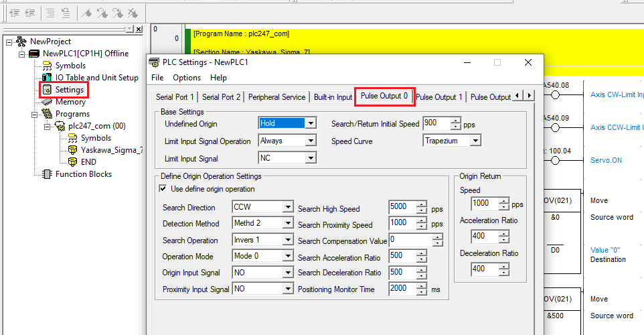Viewport: 644px width, 335px height.
Task: Switch to the Serial Port 1 tab
Action: point(175,97)
